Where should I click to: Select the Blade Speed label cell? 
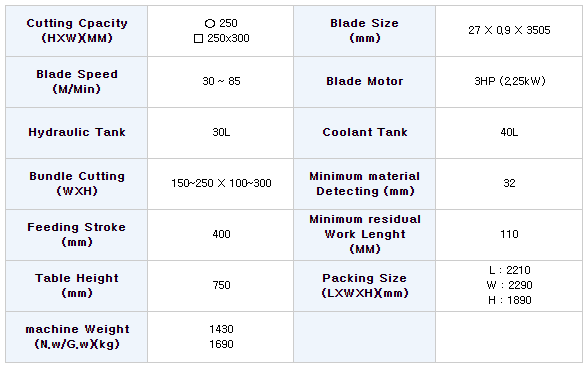[x=77, y=82]
